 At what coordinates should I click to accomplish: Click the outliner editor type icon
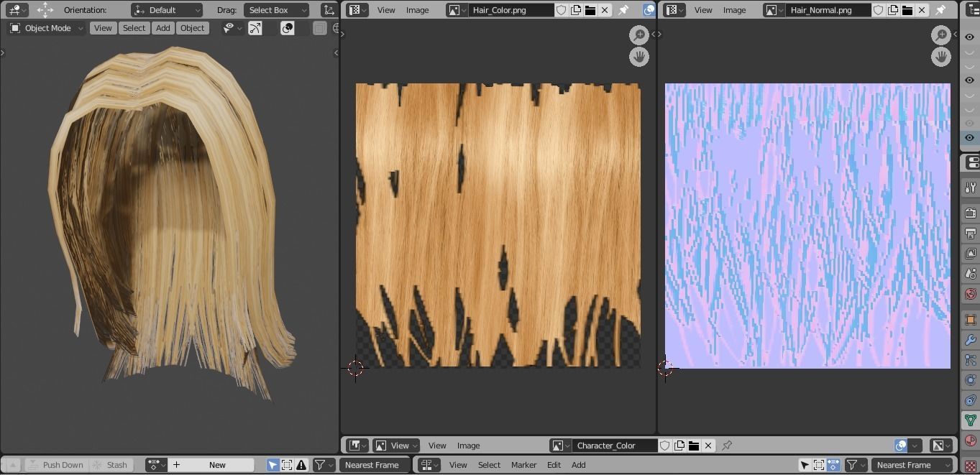point(971,10)
